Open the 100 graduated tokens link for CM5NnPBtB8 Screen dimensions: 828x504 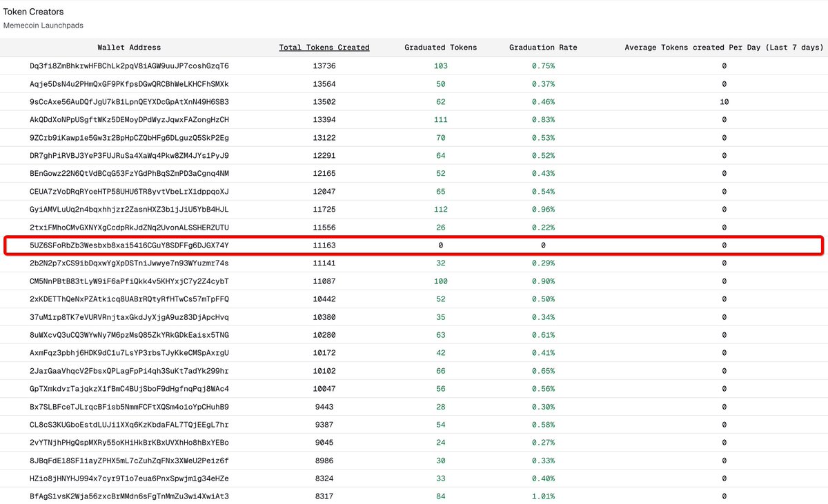(x=440, y=281)
